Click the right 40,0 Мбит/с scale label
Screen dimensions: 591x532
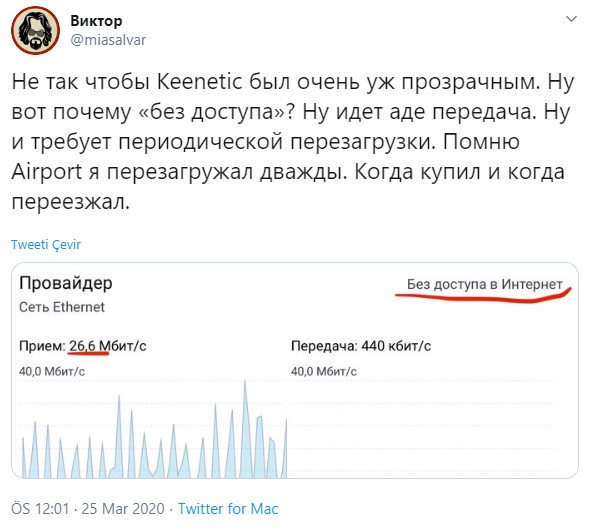pyautogui.click(x=324, y=371)
